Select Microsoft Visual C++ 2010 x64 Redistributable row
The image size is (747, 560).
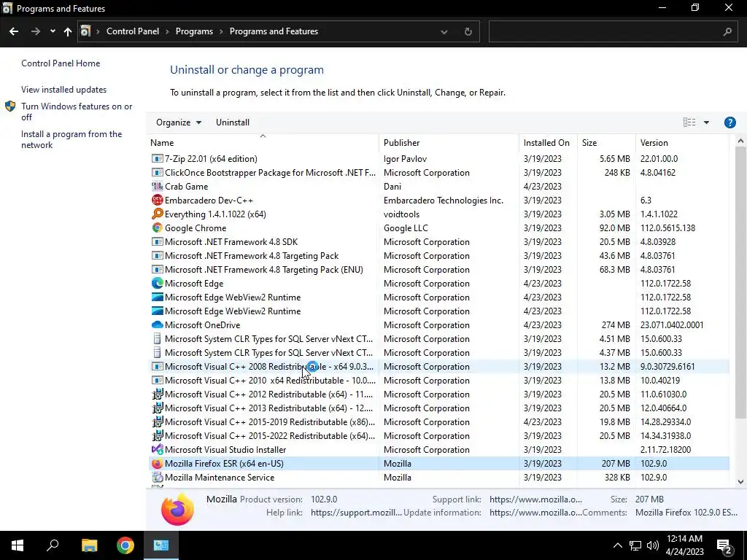[x=438, y=381]
